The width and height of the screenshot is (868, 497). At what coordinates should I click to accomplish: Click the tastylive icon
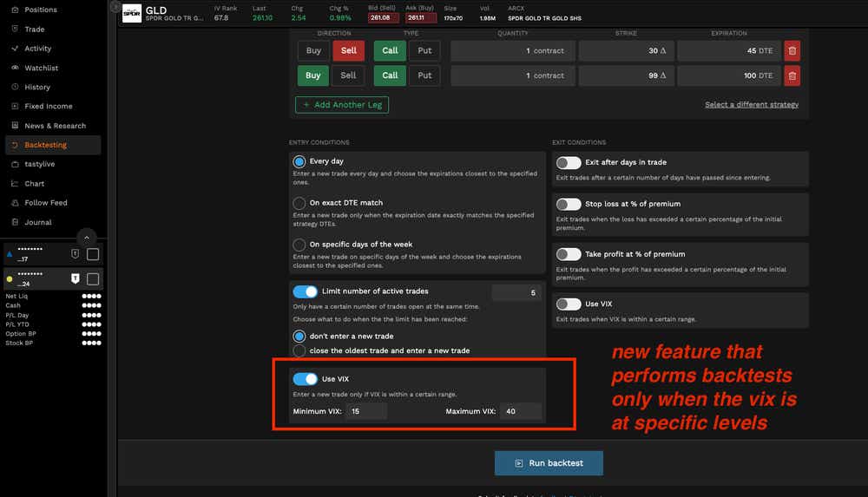(x=15, y=165)
